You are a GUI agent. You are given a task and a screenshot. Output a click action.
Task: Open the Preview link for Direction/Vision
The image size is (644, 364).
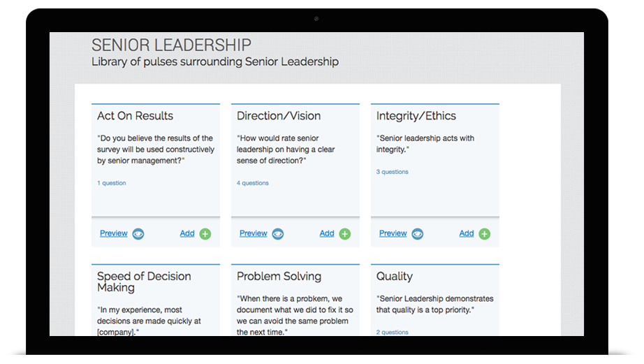(x=254, y=233)
